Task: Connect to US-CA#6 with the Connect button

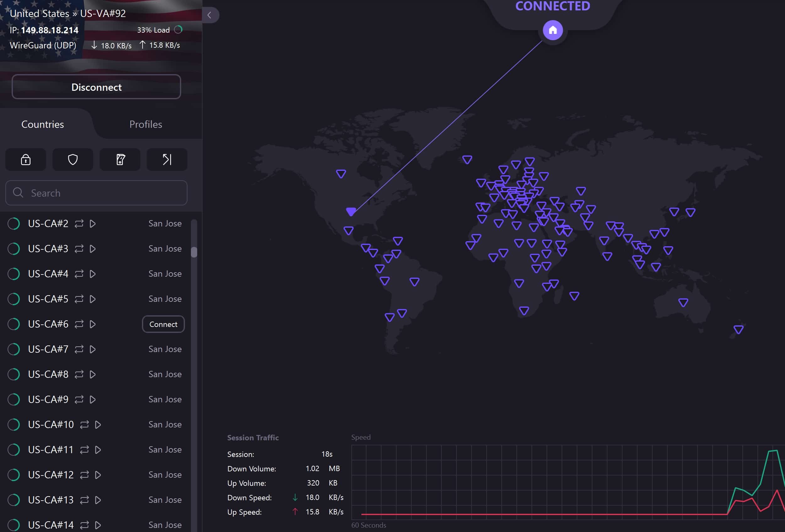Action: (163, 324)
